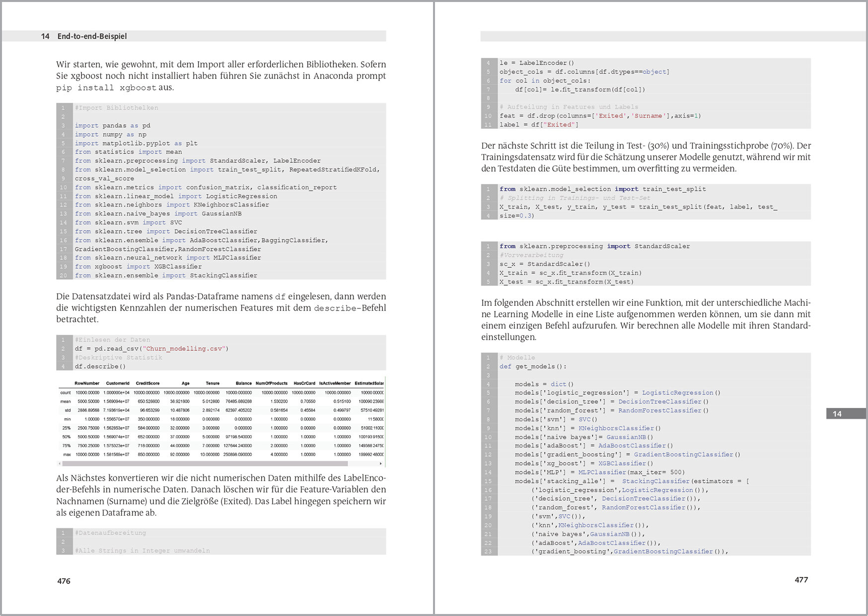868x616 pixels.
Task: Click the code line importing KNeighborsClassifier
Action: [172, 205]
